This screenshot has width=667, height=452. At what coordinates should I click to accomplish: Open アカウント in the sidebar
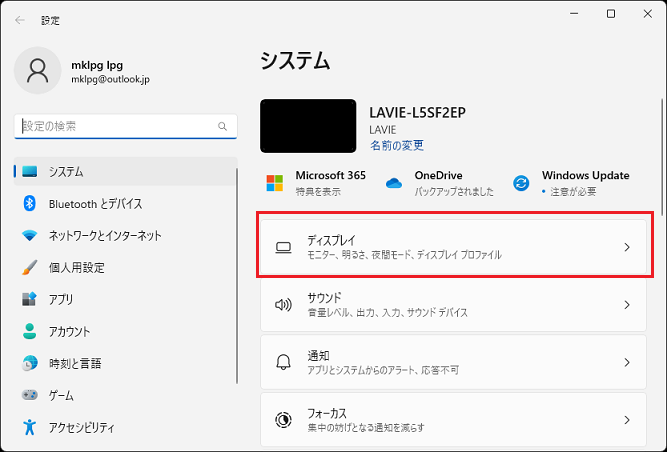tap(69, 332)
